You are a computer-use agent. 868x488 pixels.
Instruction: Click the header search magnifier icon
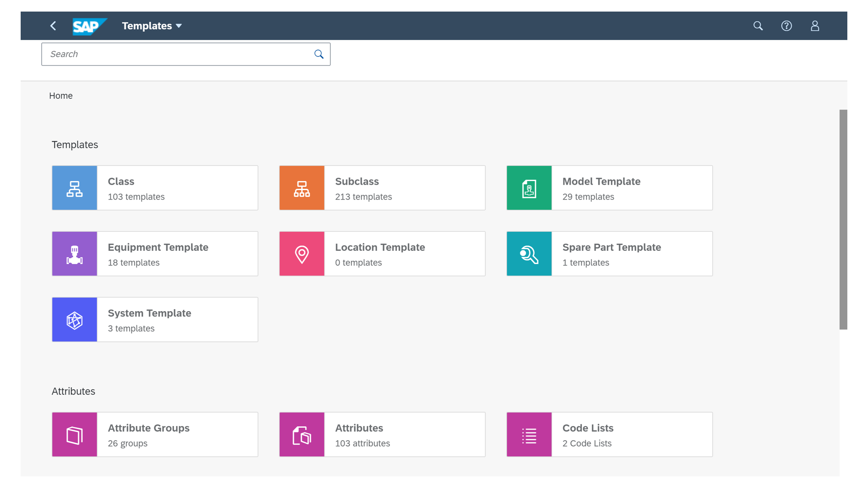coord(758,26)
